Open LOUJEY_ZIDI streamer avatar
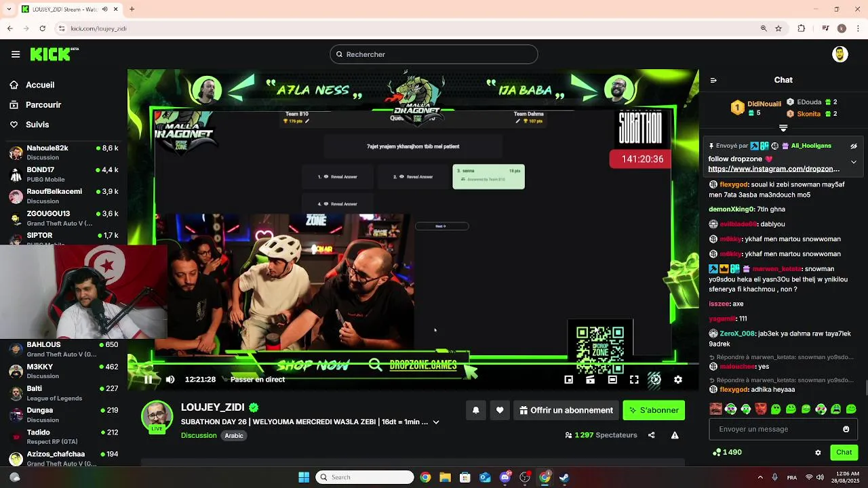 pyautogui.click(x=157, y=417)
